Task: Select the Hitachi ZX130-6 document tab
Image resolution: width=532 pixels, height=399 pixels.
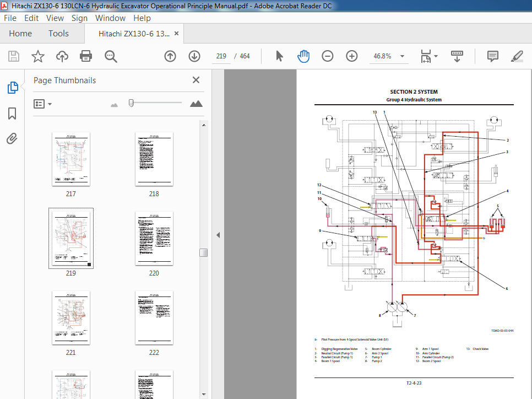Action: pyautogui.click(x=134, y=34)
